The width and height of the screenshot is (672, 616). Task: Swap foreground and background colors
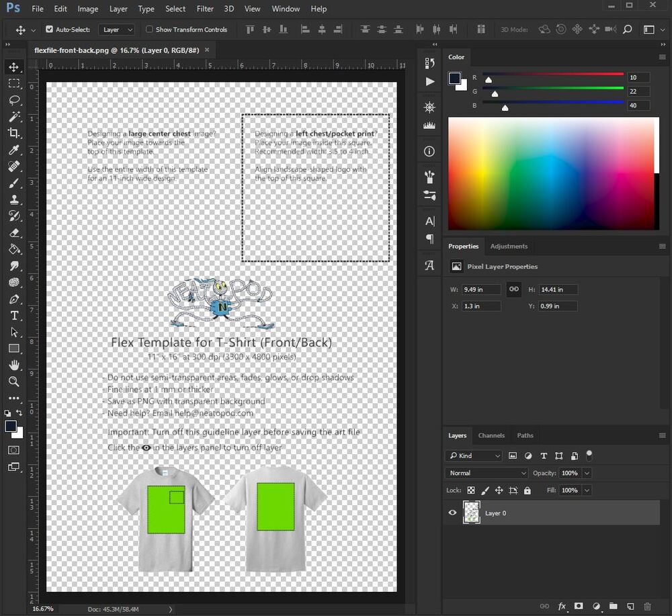point(19,413)
